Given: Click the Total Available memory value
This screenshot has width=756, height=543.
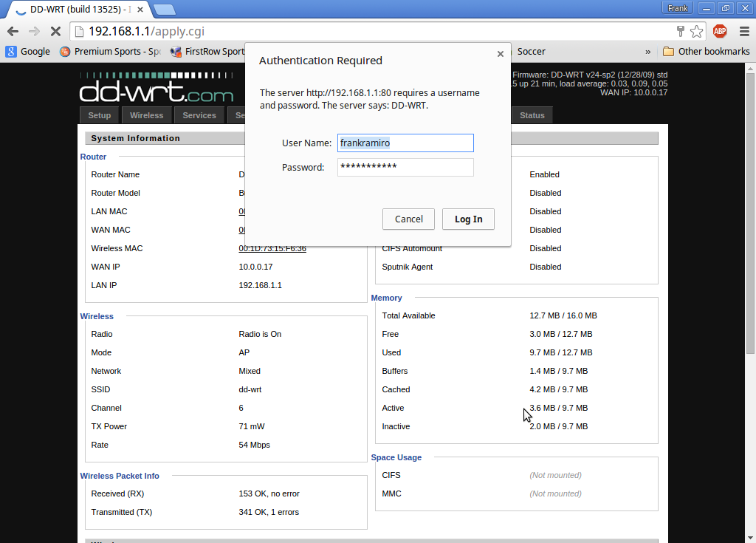Looking at the screenshot, I should tap(563, 315).
